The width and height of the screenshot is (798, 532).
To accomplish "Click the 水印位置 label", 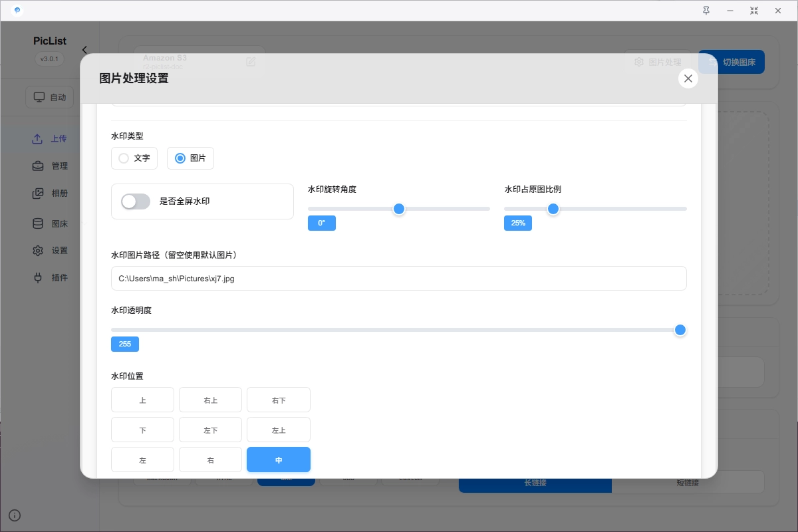I will tap(127, 376).
